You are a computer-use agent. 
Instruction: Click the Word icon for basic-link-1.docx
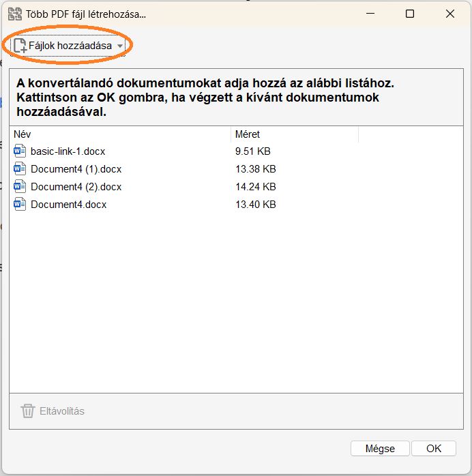tap(20, 151)
